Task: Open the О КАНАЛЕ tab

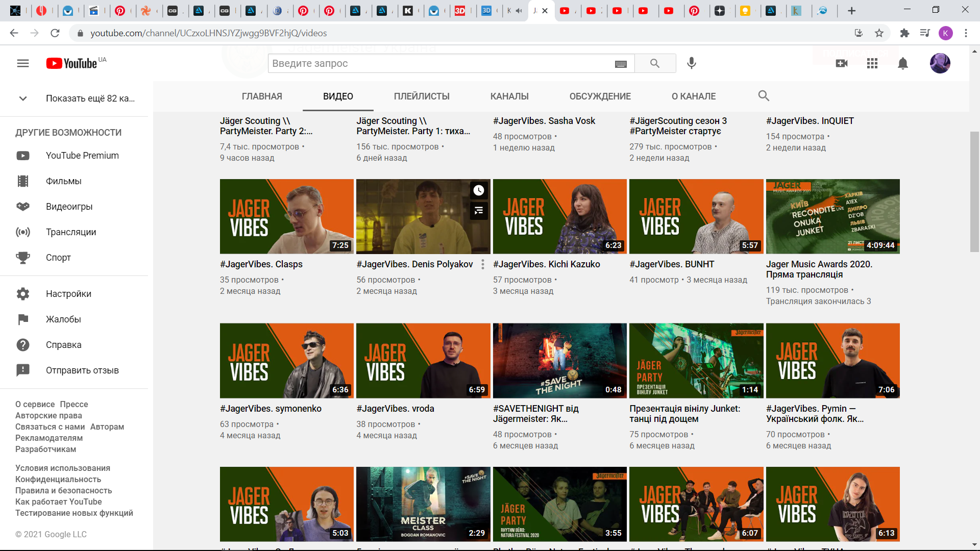Action: click(x=694, y=96)
